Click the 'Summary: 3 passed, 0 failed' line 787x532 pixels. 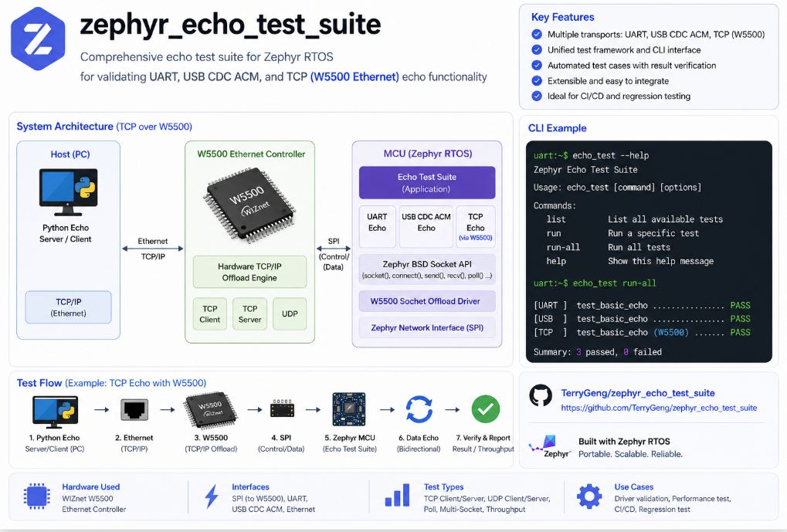coord(597,352)
